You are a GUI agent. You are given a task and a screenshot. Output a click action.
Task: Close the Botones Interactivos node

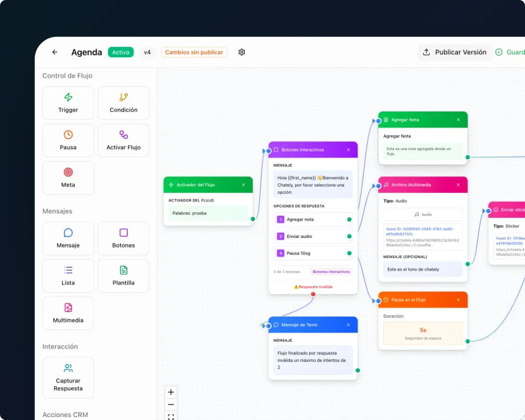349,150
